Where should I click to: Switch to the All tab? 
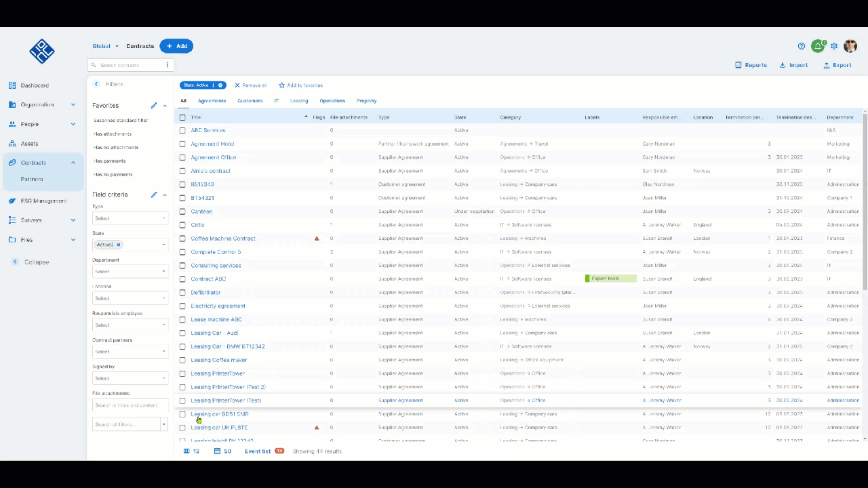click(183, 101)
